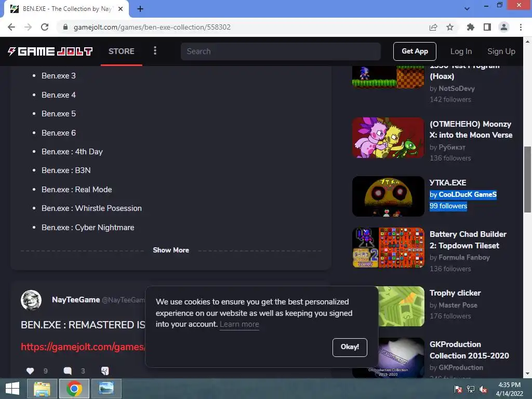Click the Ben.exe : Whirstle Posession item
The image size is (532, 399).
click(91, 208)
